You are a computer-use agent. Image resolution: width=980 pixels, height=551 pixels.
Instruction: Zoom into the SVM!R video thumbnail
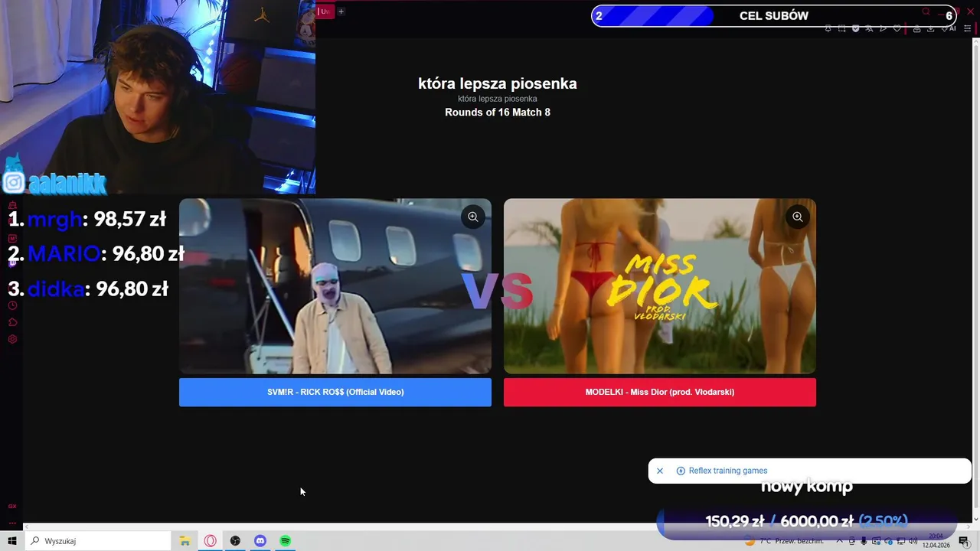pyautogui.click(x=473, y=217)
